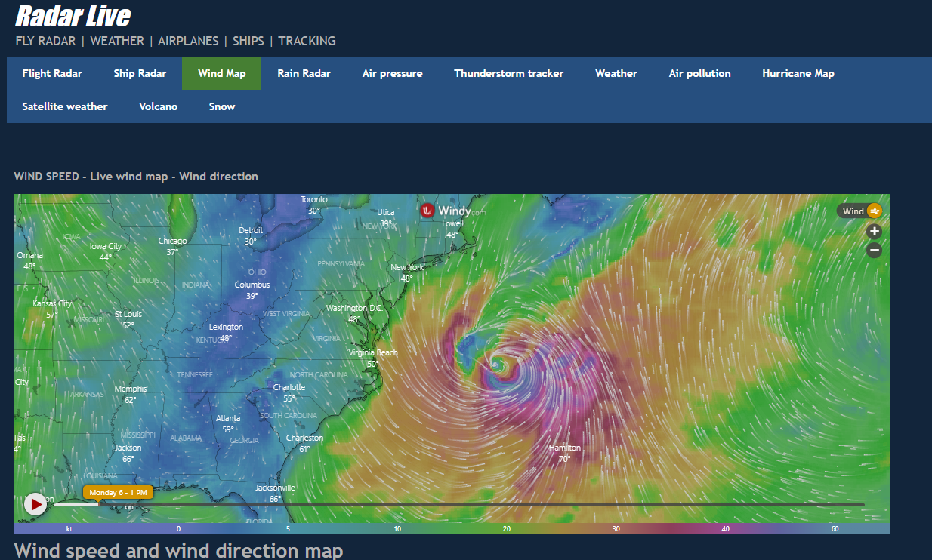Click the Kansas City 57° label

[x=52, y=309]
